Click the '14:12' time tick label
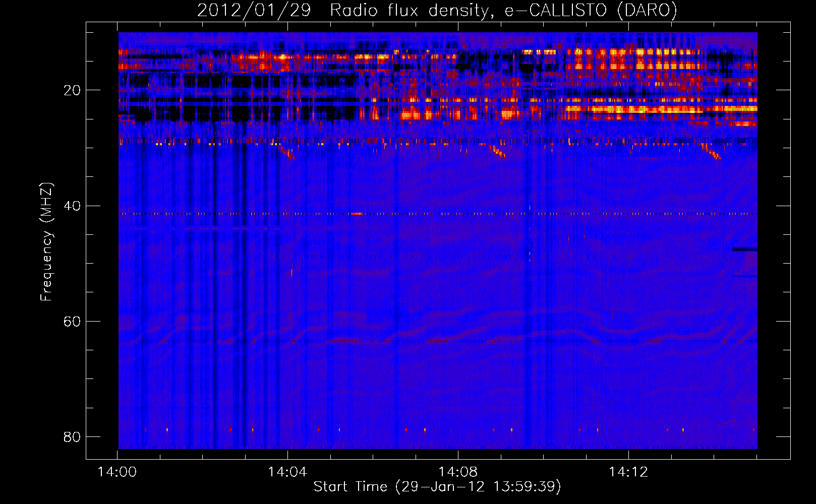 pyautogui.click(x=628, y=472)
